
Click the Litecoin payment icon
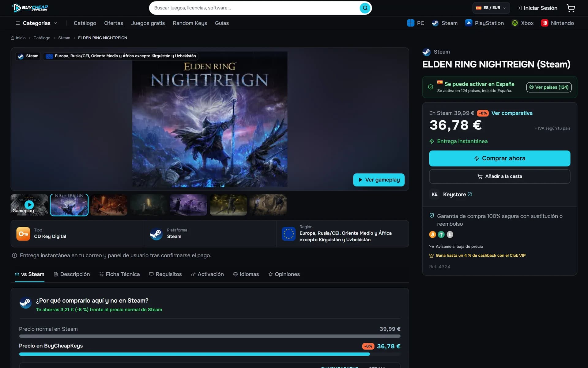click(x=450, y=235)
